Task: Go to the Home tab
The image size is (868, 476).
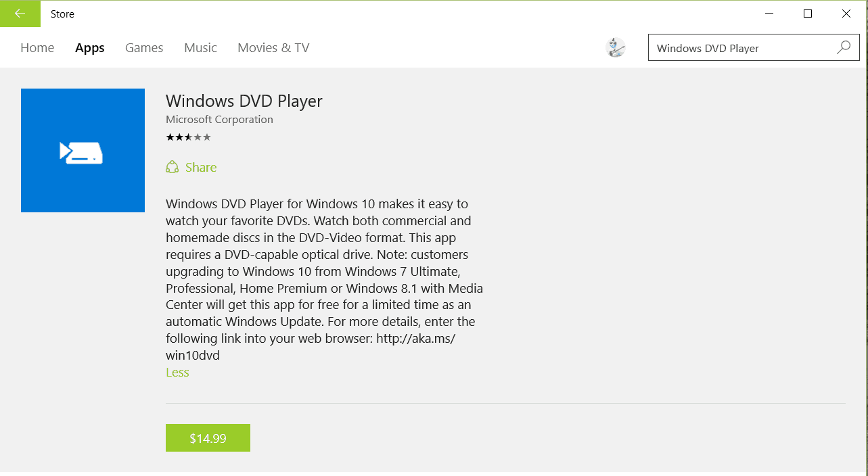Action: (x=37, y=48)
